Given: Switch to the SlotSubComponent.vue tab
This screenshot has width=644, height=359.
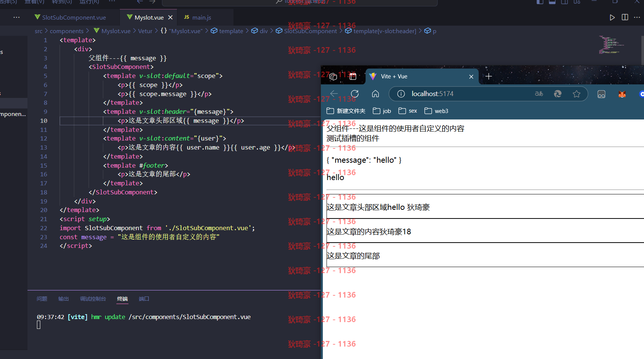Looking at the screenshot, I should pos(74,17).
